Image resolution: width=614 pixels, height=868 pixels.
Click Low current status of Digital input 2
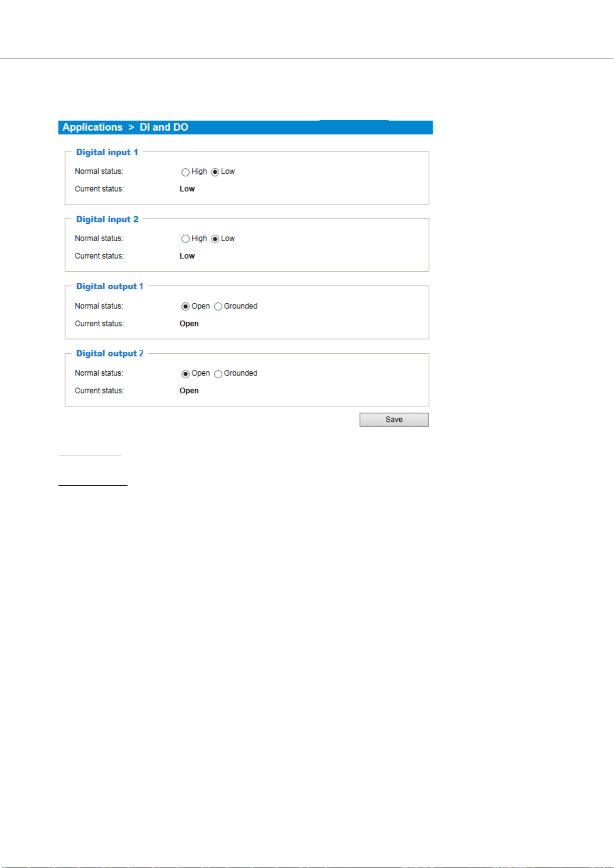187,256
